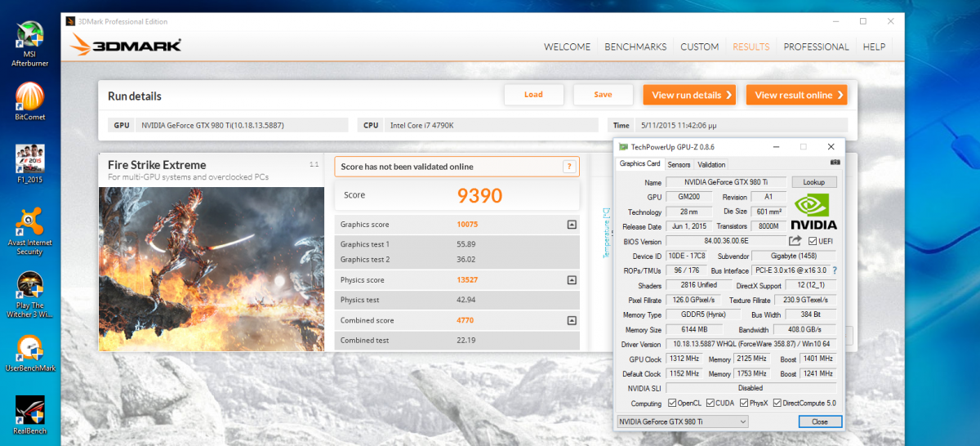Click the 3DMark logo
This screenshot has height=446, width=980.
click(x=127, y=46)
